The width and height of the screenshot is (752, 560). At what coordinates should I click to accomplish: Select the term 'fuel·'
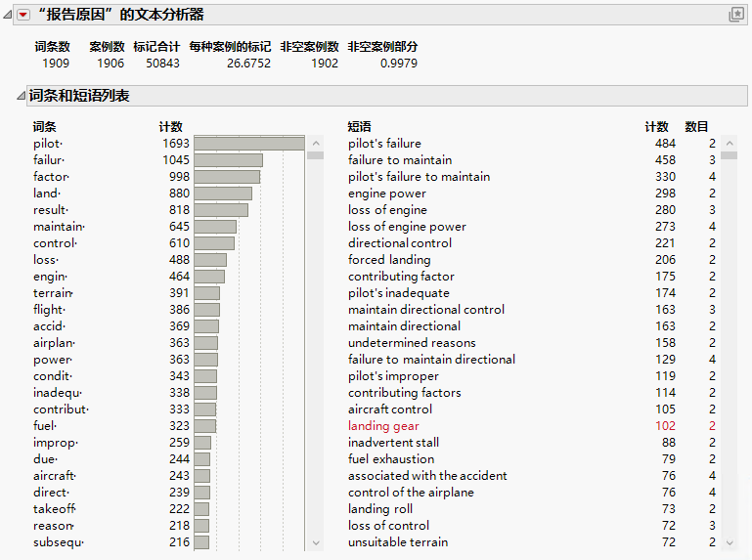point(45,426)
